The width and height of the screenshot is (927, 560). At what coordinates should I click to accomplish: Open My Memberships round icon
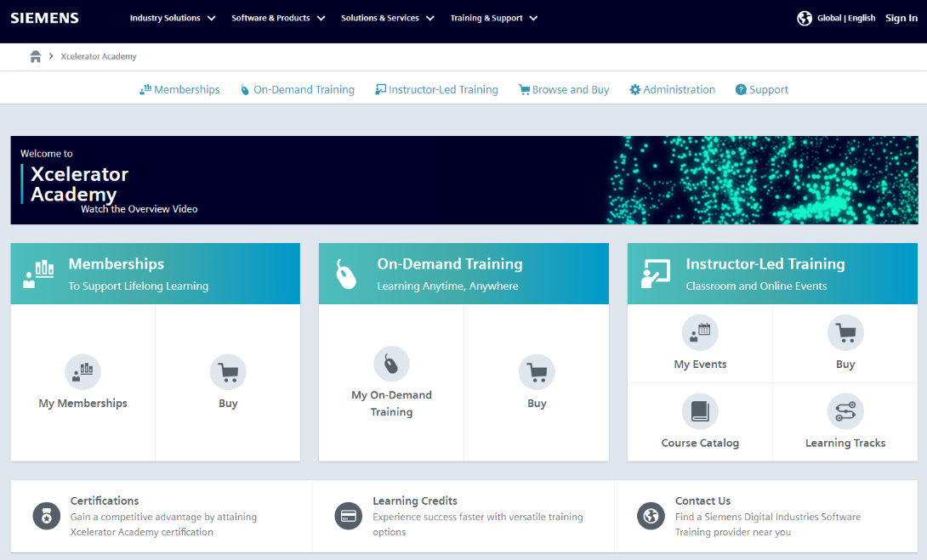[82, 372]
